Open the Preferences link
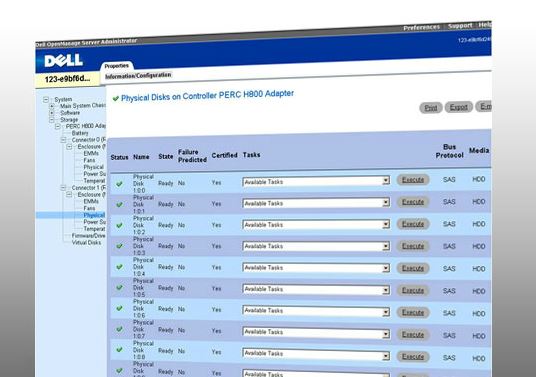 (421, 28)
